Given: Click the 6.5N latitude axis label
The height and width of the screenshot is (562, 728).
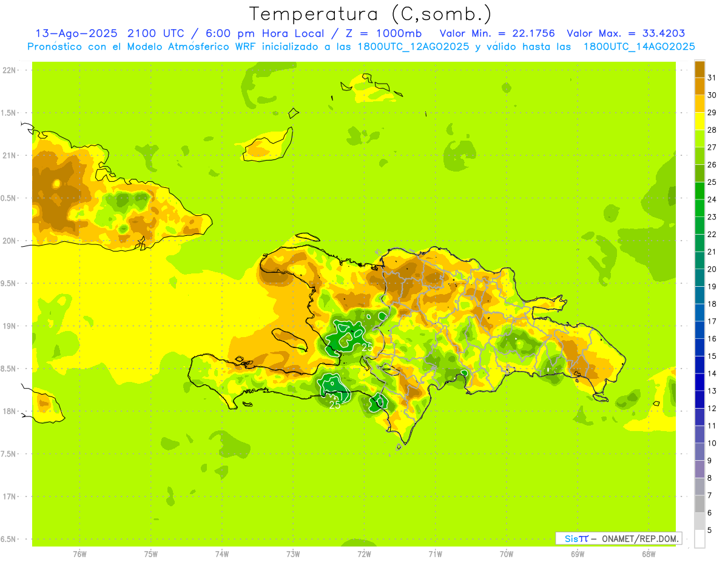Looking at the screenshot, I should tap(8, 539).
